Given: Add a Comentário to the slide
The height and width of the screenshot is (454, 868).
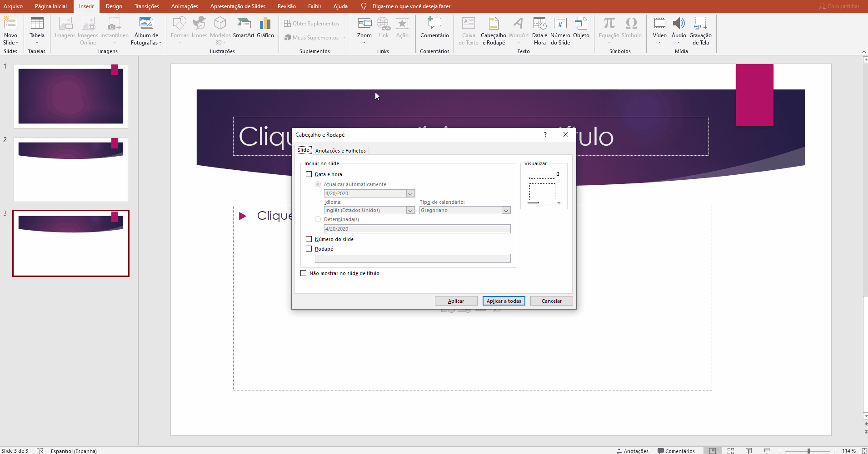Looking at the screenshot, I should pos(434,27).
